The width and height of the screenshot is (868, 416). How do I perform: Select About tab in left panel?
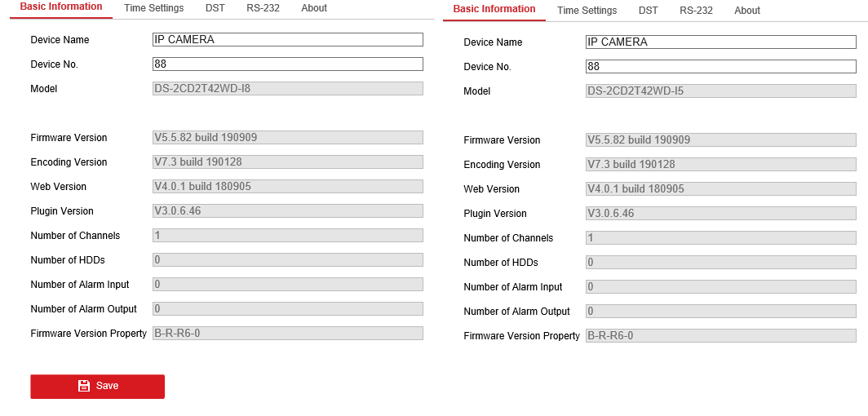point(314,8)
